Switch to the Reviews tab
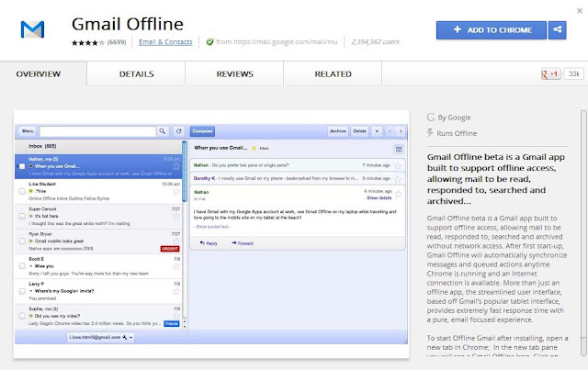Viewport: 588px width, 370px height. pyautogui.click(x=234, y=73)
